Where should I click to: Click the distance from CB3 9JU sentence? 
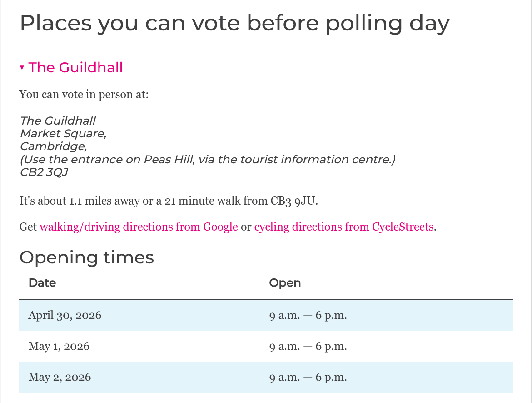(x=169, y=201)
